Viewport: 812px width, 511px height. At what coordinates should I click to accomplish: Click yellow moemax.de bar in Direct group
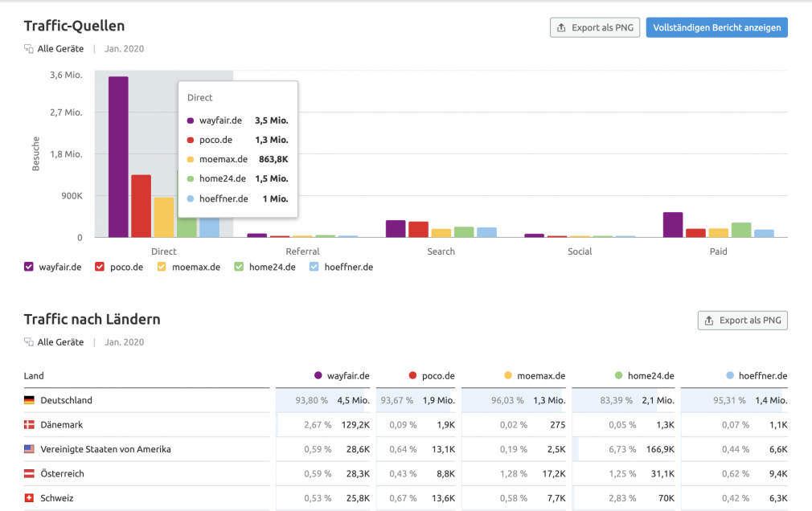tap(164, 217)
